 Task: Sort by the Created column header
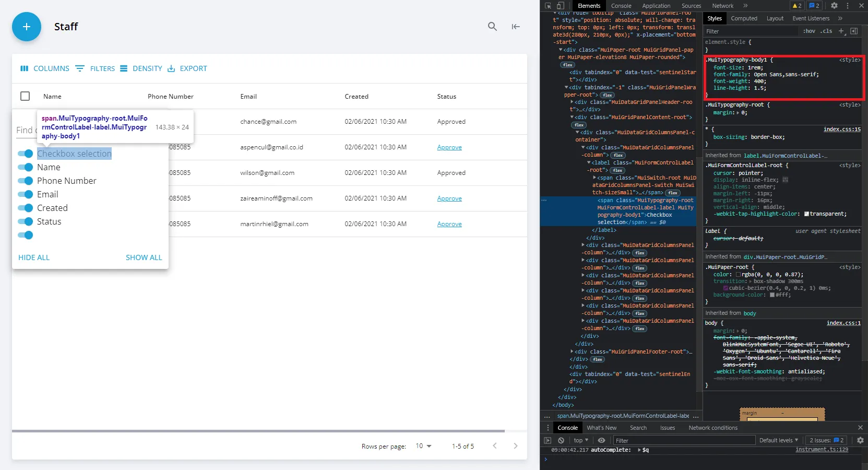[356, 97]
